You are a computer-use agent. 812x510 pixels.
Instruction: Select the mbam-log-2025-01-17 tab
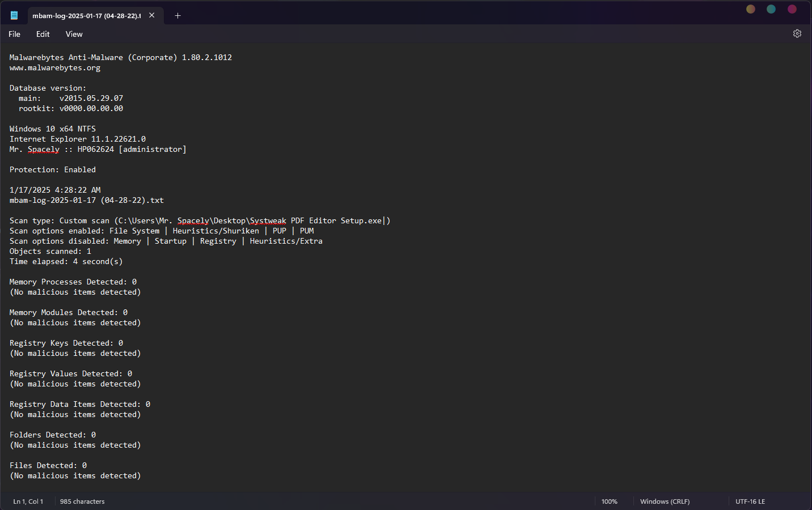pyautogui.click(x=95, y=16)
